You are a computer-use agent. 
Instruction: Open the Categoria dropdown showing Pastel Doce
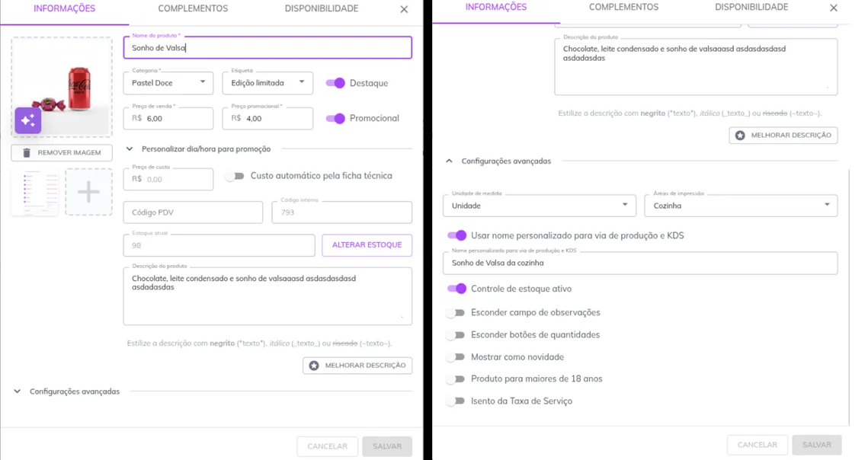point(168,82)
